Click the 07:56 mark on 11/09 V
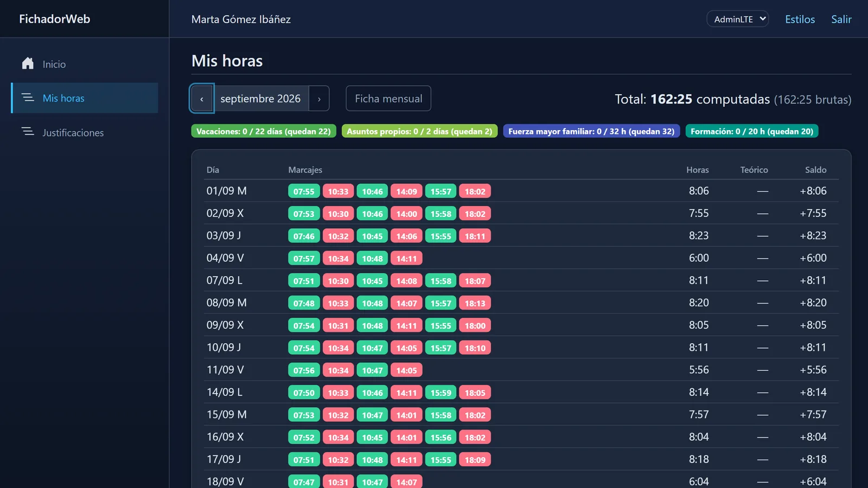 [x=304, y=370]
